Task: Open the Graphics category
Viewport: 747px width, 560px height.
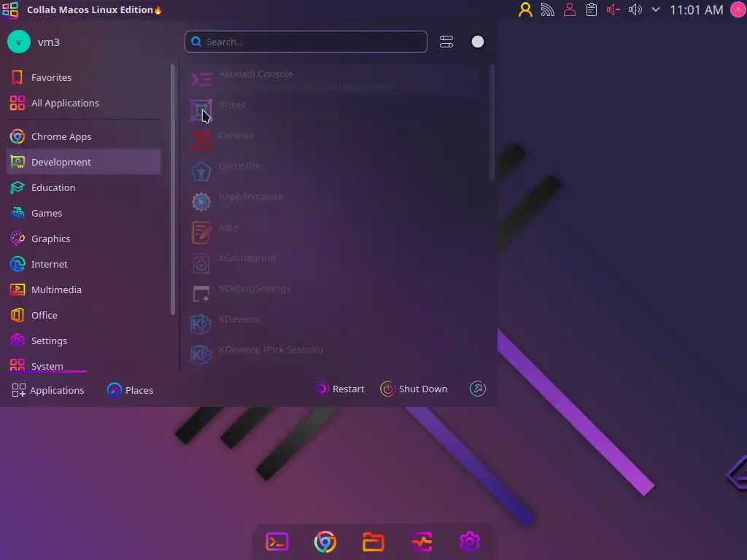Action: pyautogui.click(x=83, y=238)
